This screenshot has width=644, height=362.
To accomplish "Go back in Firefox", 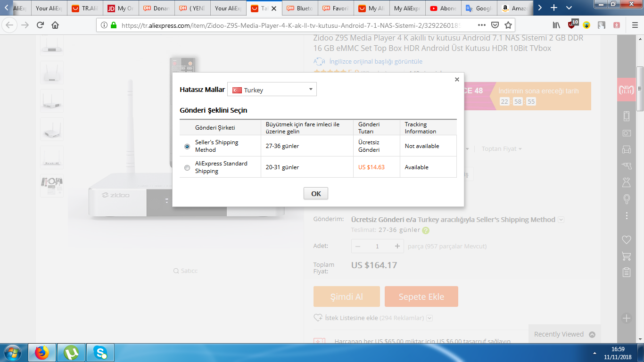I will tap(10, 25).
